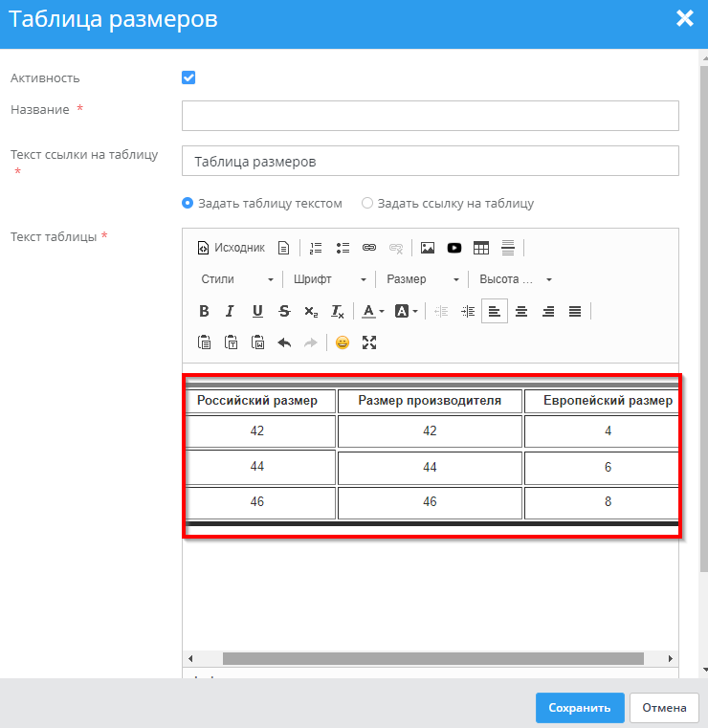Open the Стили dropdown
Image resolution: width=708 pixels, height=728 pixels.
tap(236, 279)
